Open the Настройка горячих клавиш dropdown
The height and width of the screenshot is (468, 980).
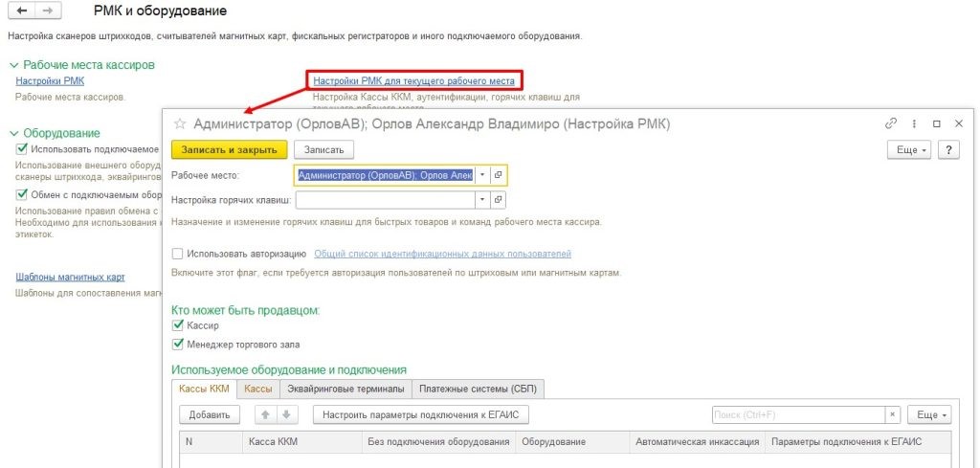click(x=482, y=200)
